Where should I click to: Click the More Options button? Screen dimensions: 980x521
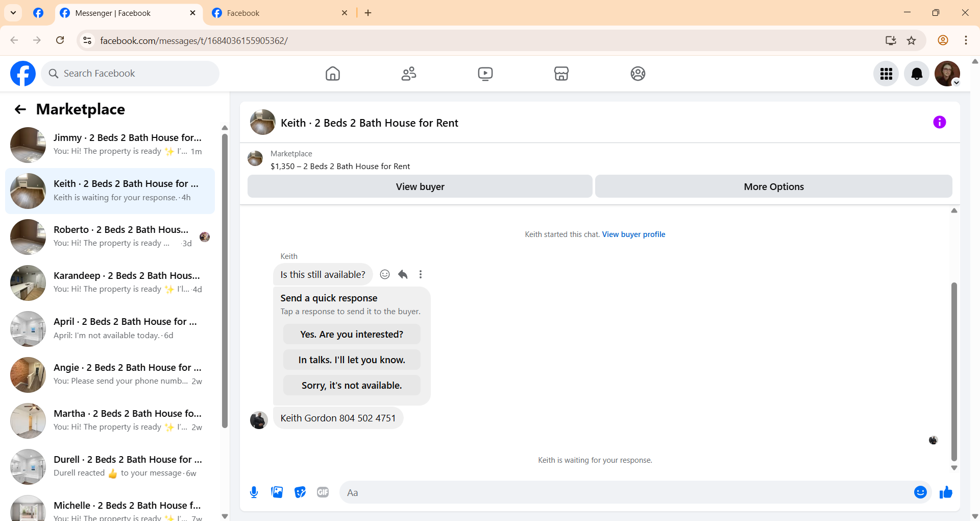coord(774,186)
